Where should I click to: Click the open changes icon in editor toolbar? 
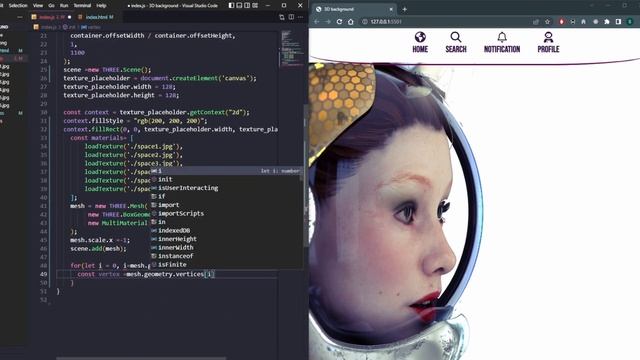click(x=282, y=17)
